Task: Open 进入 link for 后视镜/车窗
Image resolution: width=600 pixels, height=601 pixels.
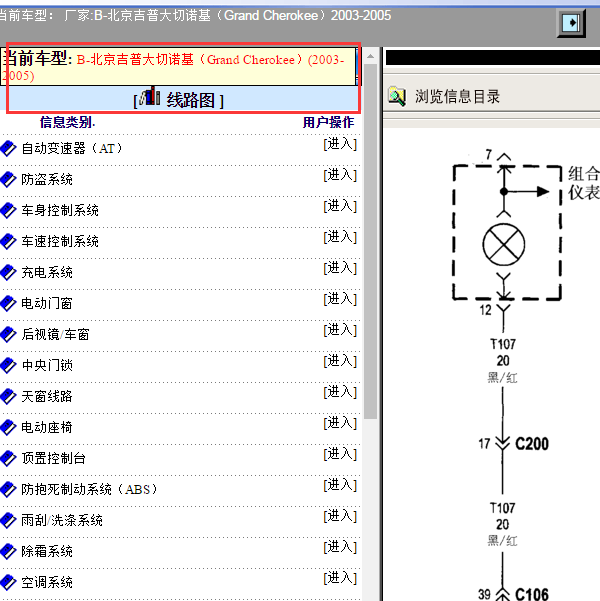Action: 340,331
